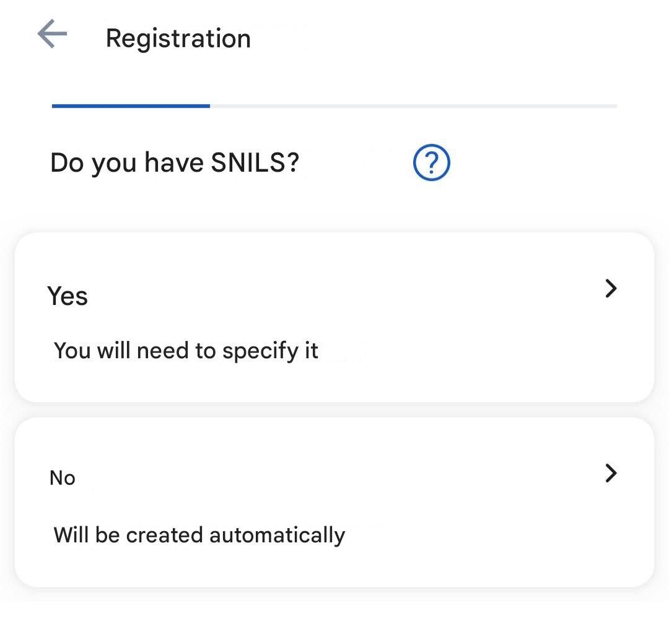Screen dimensions: 669x644
Task: Choose the "No" label
Action: click(63, 478)
